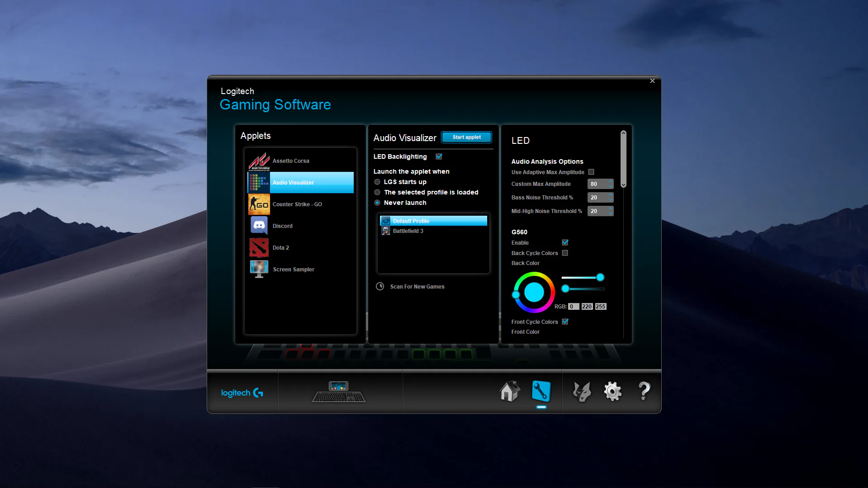
Task: Click the Bass Noise Threshold value field
Action: 598,198
